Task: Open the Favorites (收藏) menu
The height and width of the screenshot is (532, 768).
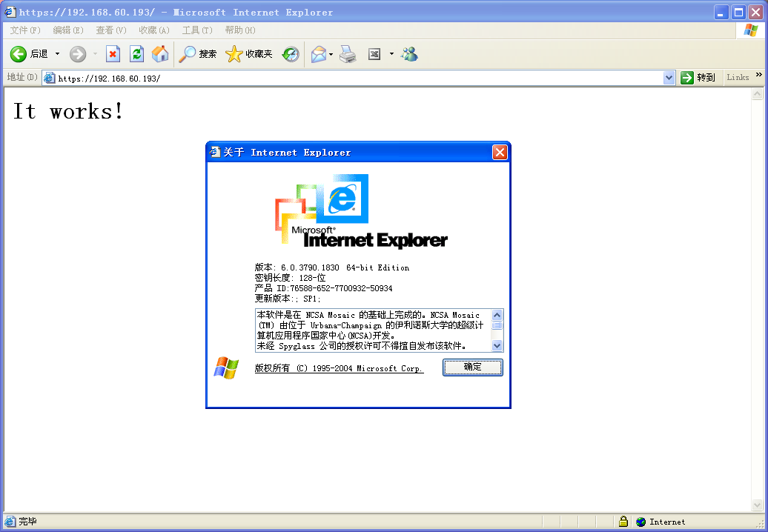Action: pos(154,30)
